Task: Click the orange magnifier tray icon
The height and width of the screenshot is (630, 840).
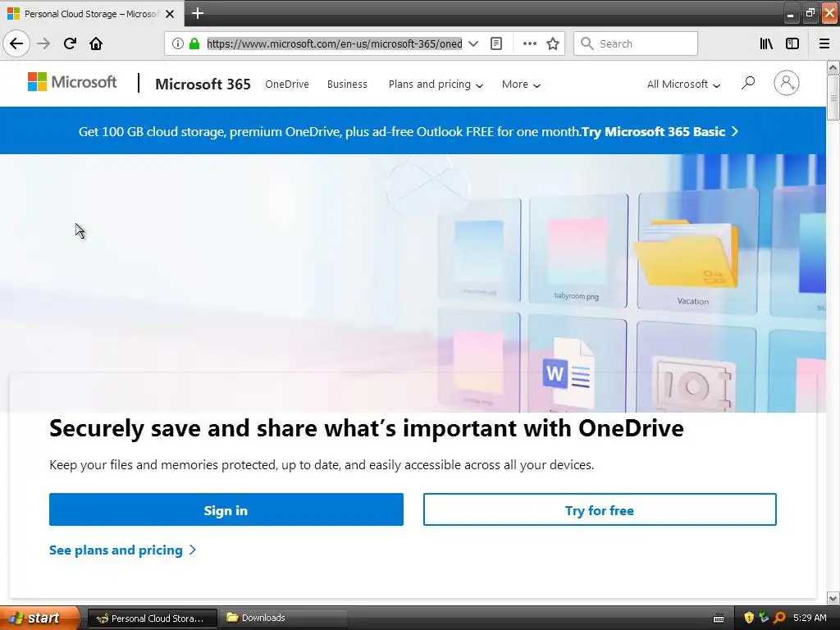Action: pyautogui.click(x=779, y=618)
